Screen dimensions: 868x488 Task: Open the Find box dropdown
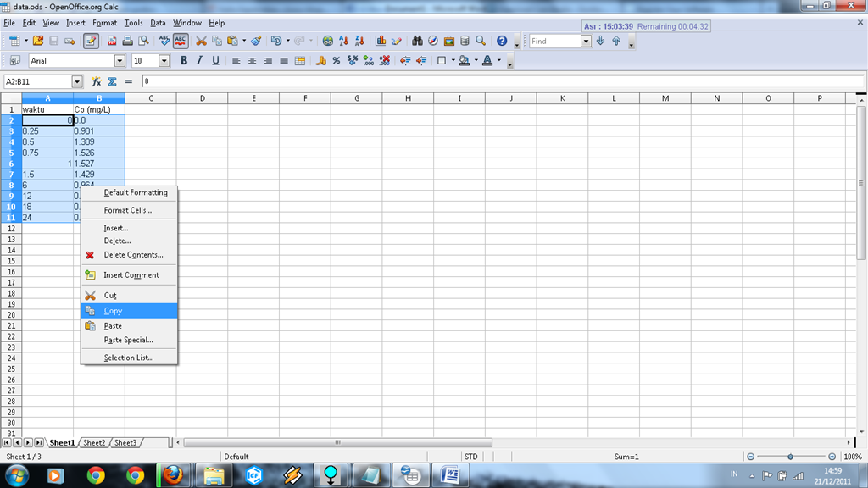tap(586, 41)
